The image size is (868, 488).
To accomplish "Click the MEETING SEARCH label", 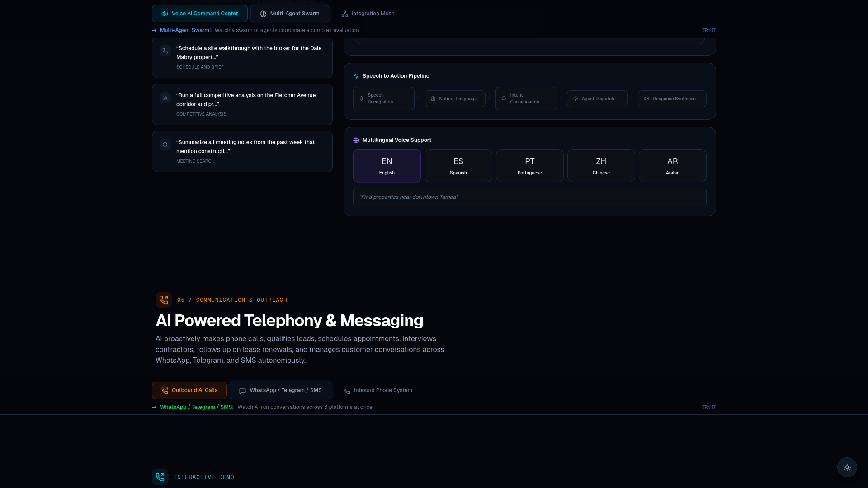I will [x=195, y=161].
